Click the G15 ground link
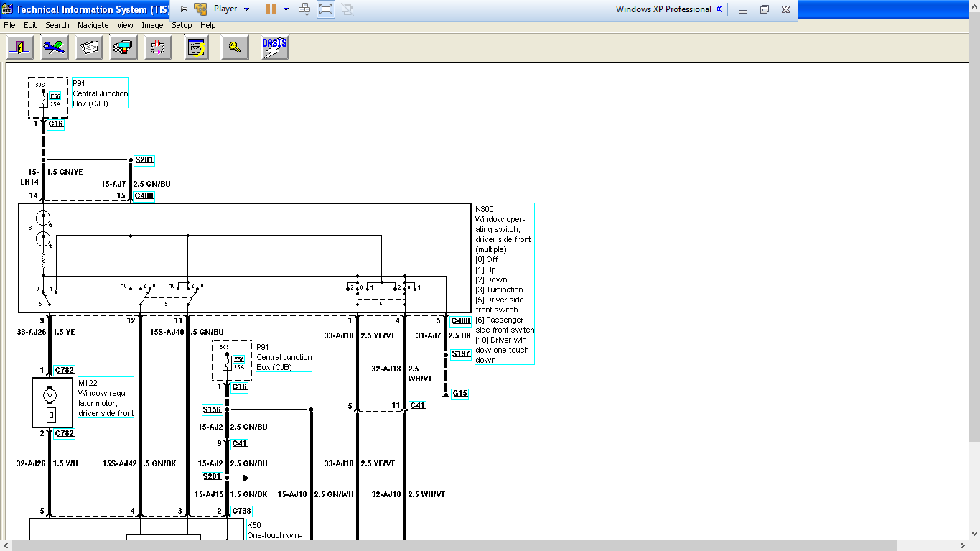 [459, 394]
